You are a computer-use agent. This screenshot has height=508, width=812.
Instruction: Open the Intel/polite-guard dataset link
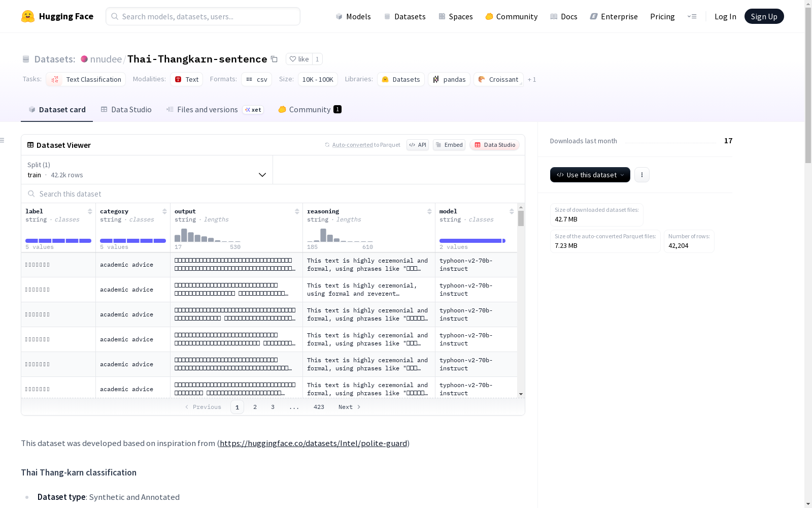coord(313,443)
